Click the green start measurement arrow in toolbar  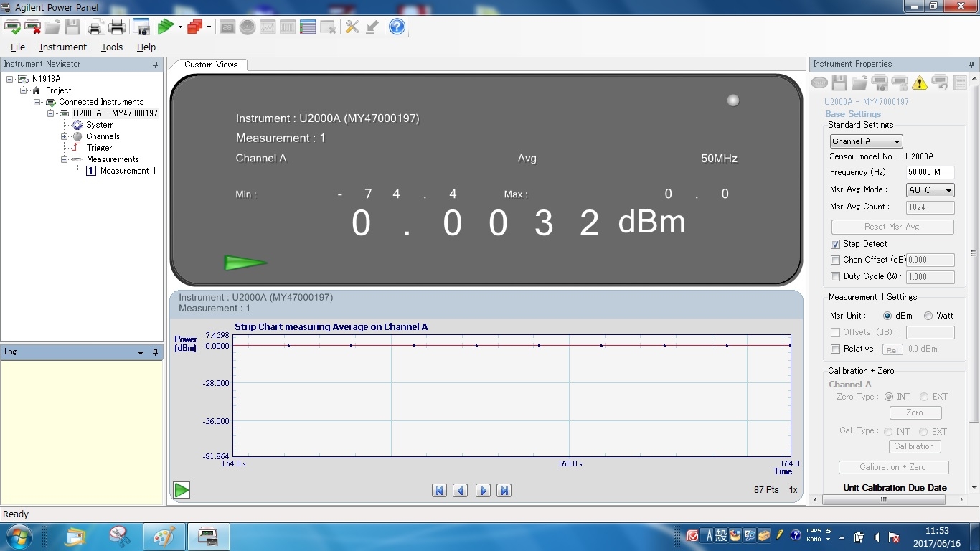(x=166, y=27)
